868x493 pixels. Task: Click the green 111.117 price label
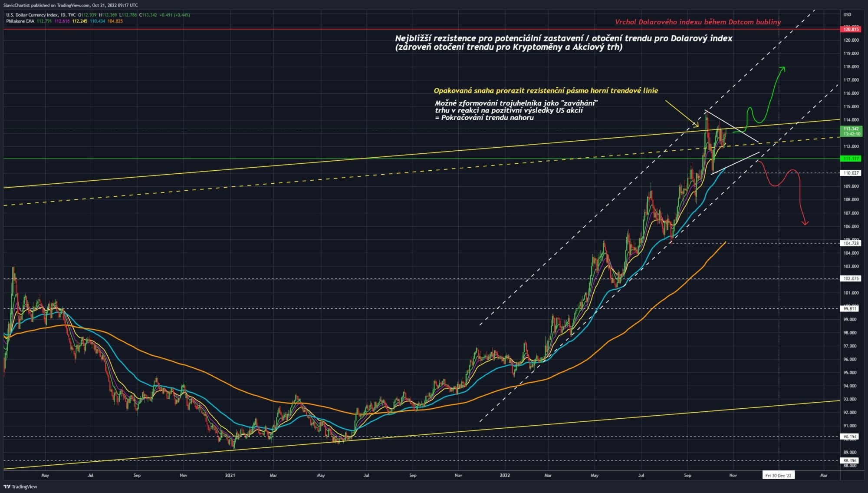tap(851, 159)
